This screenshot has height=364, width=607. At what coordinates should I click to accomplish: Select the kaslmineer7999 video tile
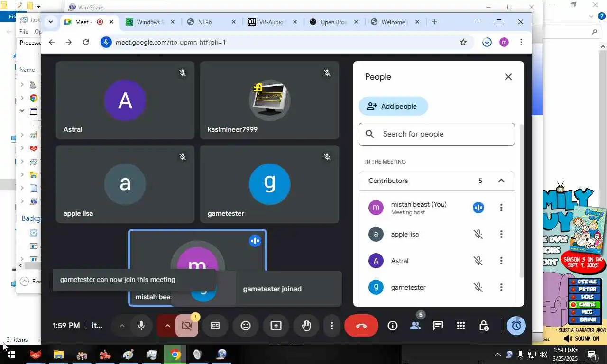(269, 100)
